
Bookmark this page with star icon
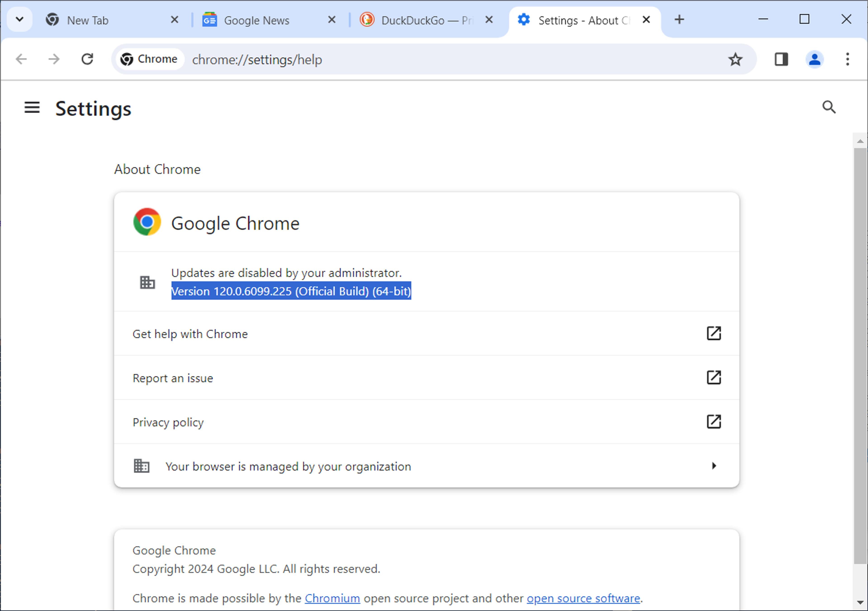(x=735, y=59)
